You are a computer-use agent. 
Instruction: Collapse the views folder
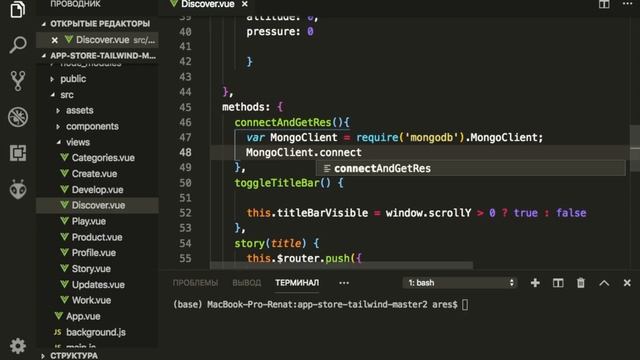[x=78, y=142]
